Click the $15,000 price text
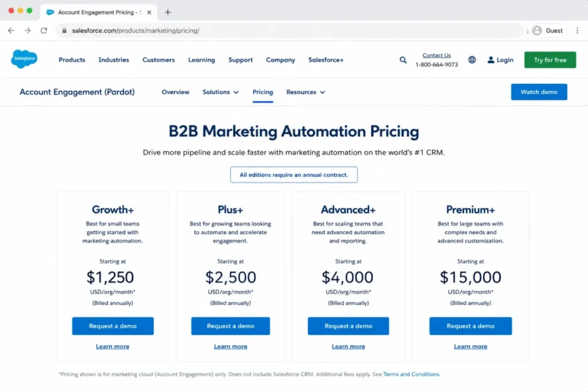Image resolution: width=588 pixels, height=392 pixels. (471, 277)
